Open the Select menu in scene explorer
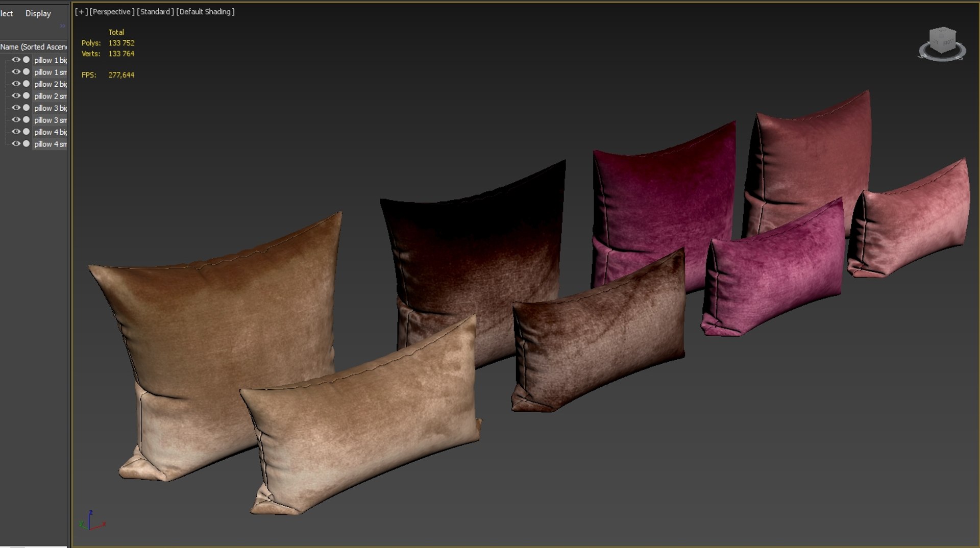980x548 pixels. coord(7,14)
